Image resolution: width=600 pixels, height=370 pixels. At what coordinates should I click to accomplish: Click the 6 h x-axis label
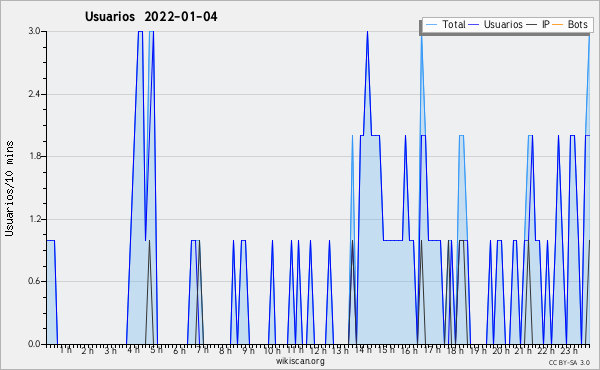(x=179, y=350)
